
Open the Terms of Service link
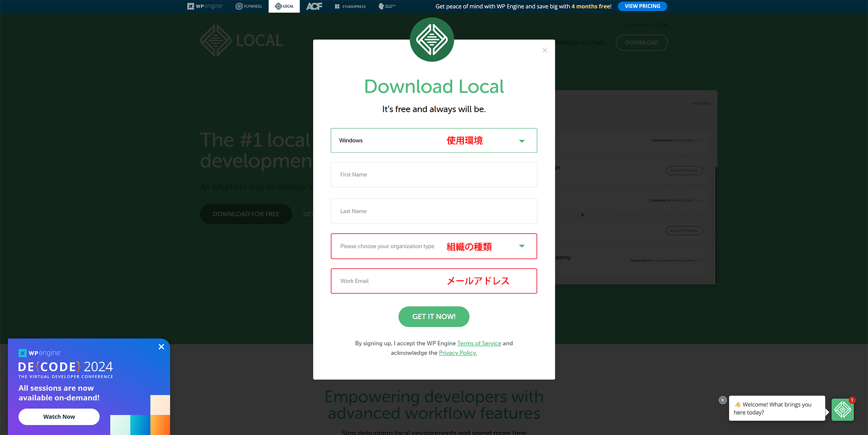[x=479, y=344]
